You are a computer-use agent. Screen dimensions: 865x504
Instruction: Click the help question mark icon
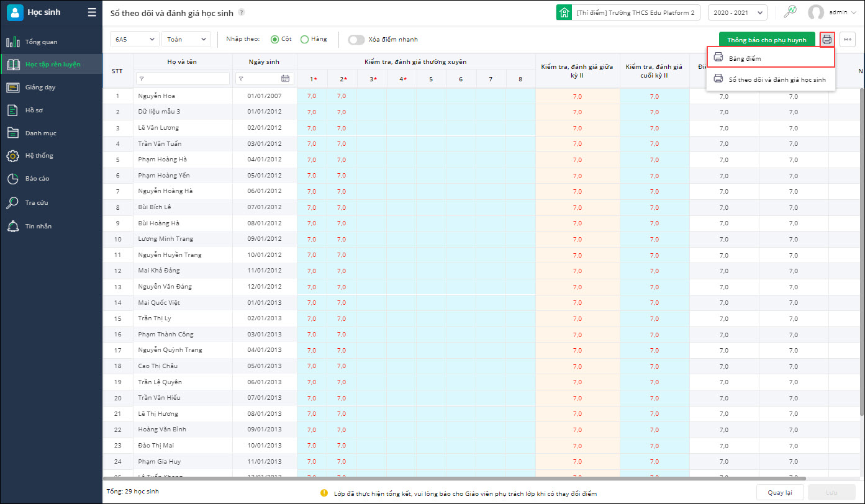coord(242,12)
